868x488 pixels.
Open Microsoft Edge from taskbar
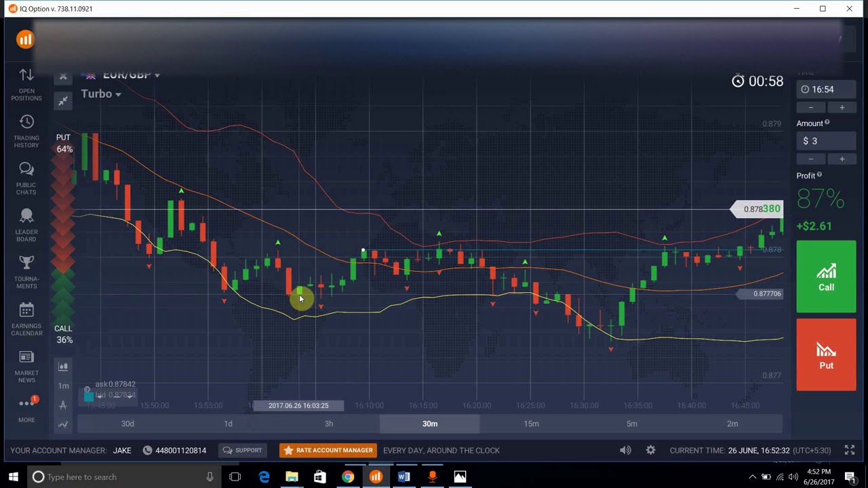point(264,477)
